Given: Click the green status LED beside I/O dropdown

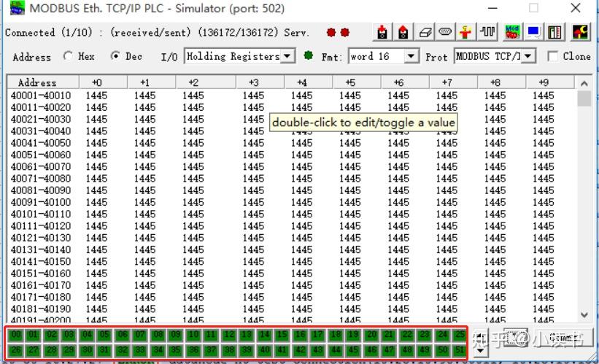Looking at the screenshot, I should pos(309,55).
